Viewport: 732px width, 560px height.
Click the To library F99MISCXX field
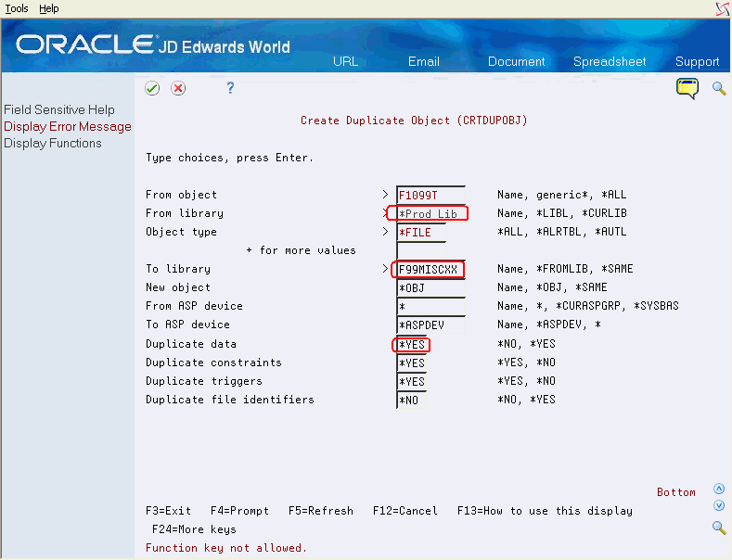click(430, 269)
